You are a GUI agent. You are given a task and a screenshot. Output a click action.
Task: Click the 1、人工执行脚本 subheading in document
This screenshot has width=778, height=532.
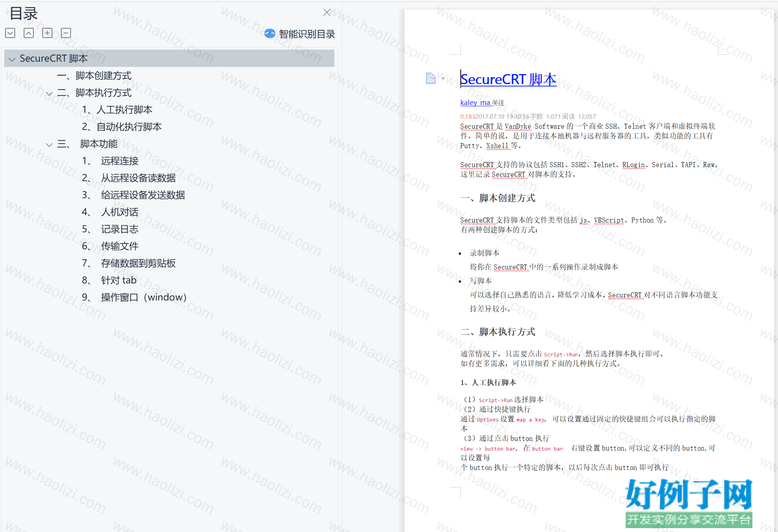pos(488,383)
